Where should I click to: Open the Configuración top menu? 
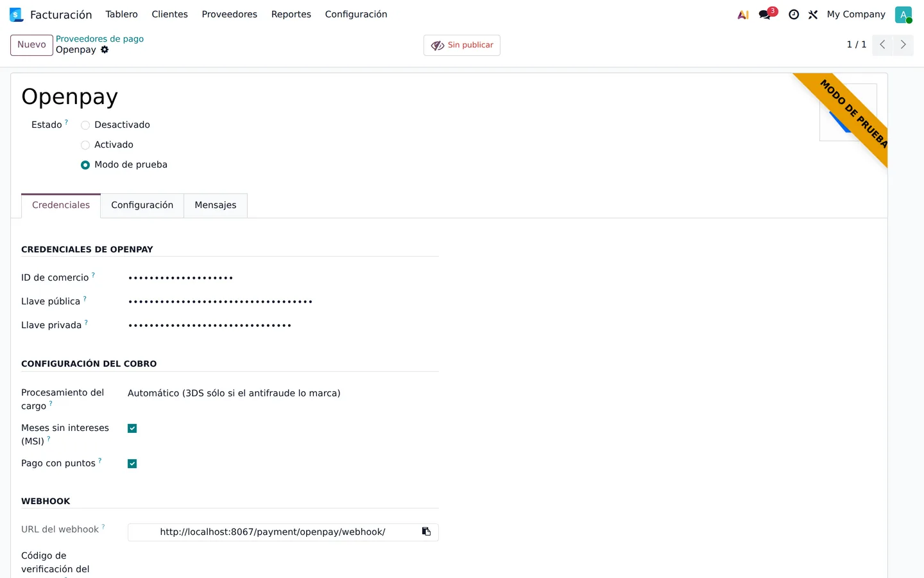pyautogui.click(x=356, y=14)
